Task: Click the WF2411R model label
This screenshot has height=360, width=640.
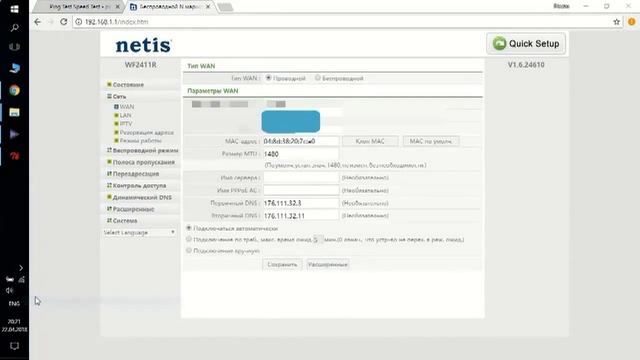Action: (x=140, y=65)
